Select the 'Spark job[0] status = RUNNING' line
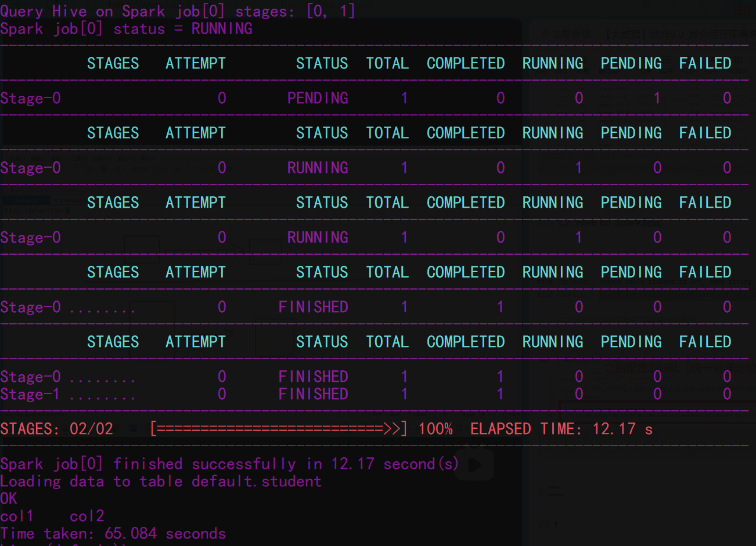 coord(126,28)
